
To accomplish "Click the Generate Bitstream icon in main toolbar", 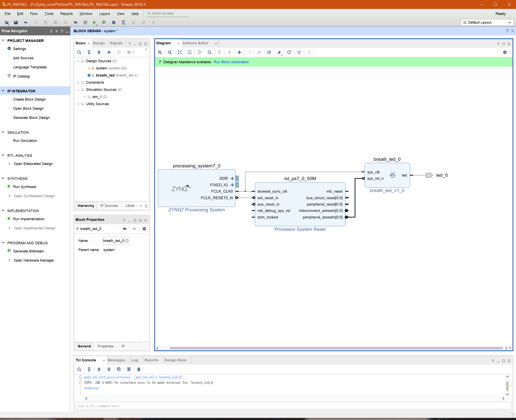I will click(x=104, y=22).
